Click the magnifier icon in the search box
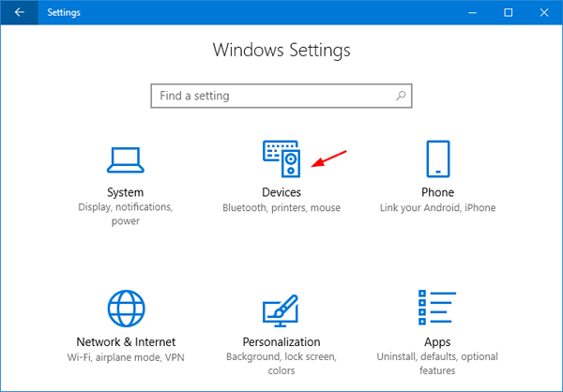The height and width of the screenshot is (392, 563). click(x=401, y=96)
